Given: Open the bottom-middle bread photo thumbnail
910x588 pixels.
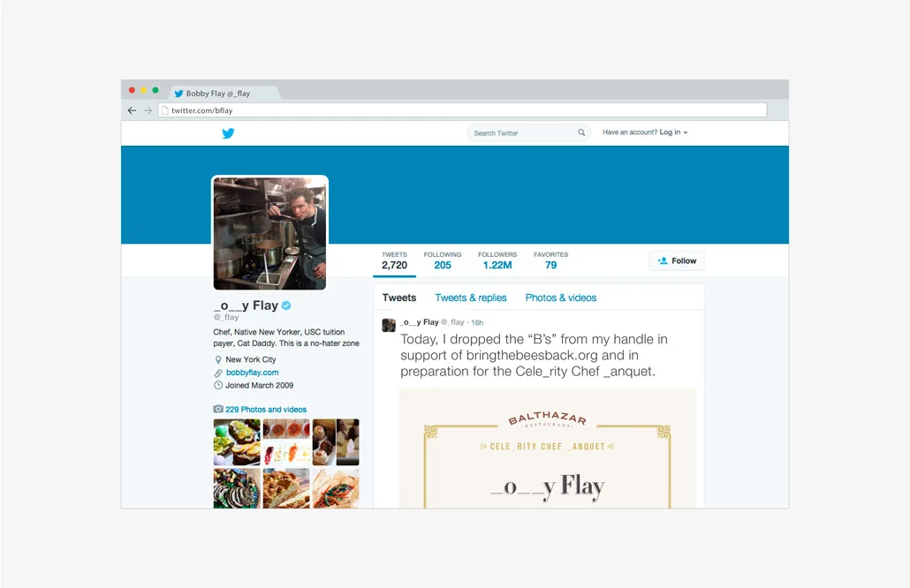Looking at the screenshot, I should coord(286,488).
